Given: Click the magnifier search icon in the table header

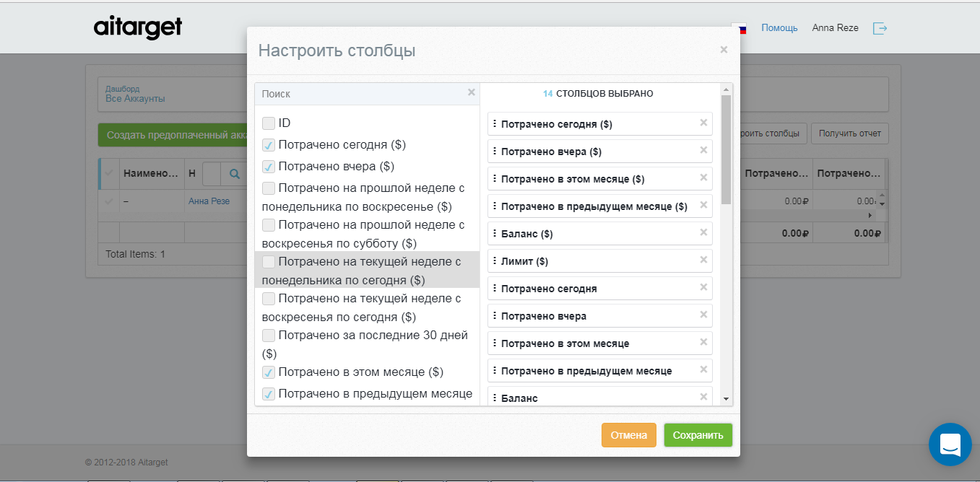Looking at the screenshot, I should (x=234, y=175).
